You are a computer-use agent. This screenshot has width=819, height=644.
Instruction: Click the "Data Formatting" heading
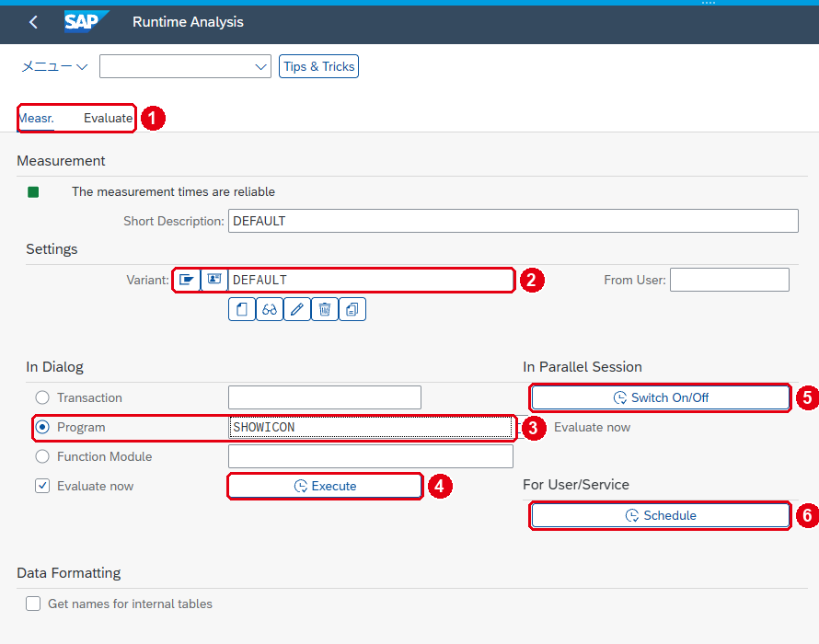tap(69, 573)
